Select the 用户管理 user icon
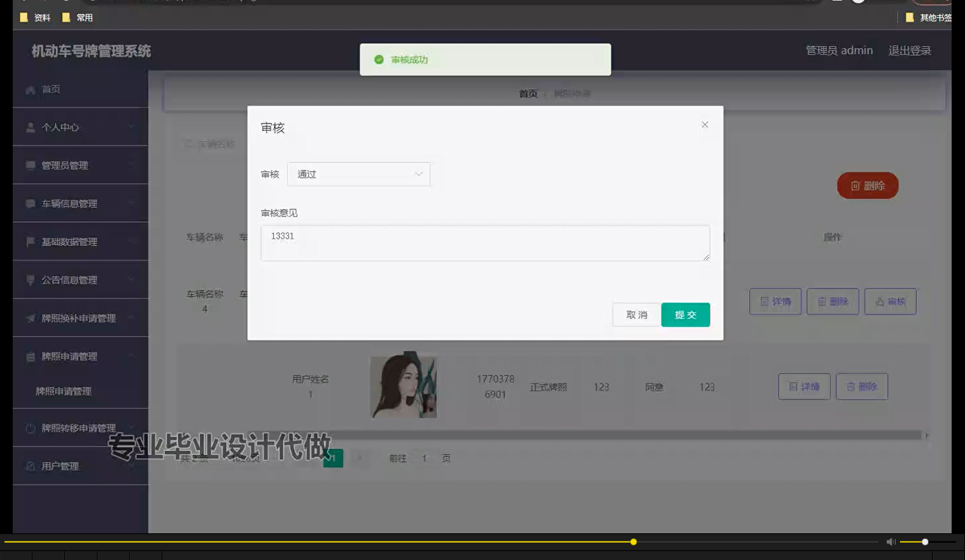Viewport: 965px width, 560px height. click(31, 465)
